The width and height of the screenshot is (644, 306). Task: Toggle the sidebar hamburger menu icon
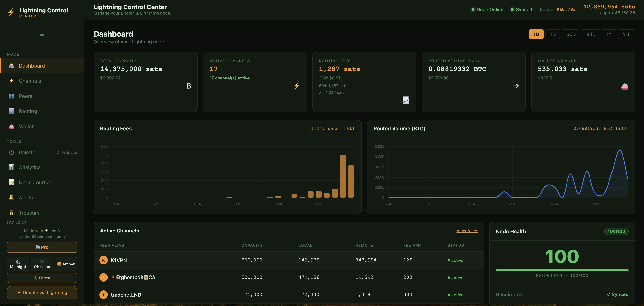tap(42, 34)
